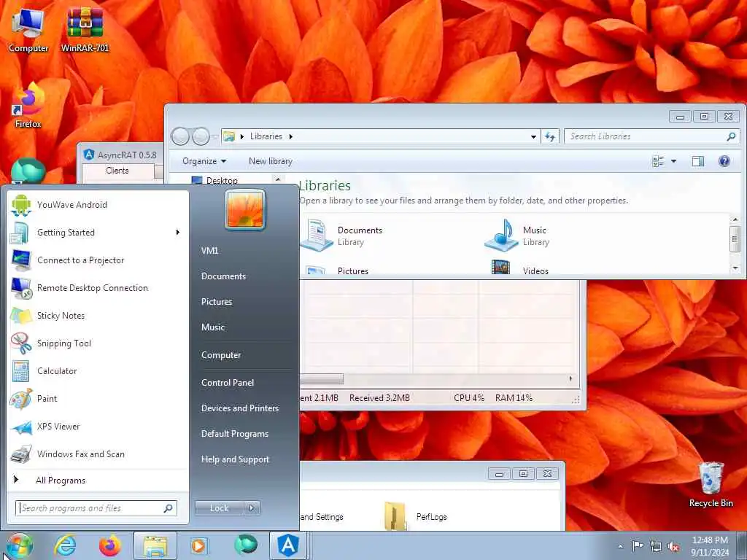Open VM1 user folder link
This screenshot has height=560, width=747.
[x=209, y=251]
